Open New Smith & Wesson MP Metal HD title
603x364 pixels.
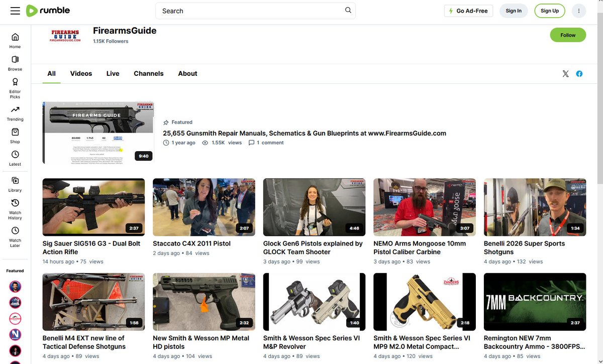[201, 342]
